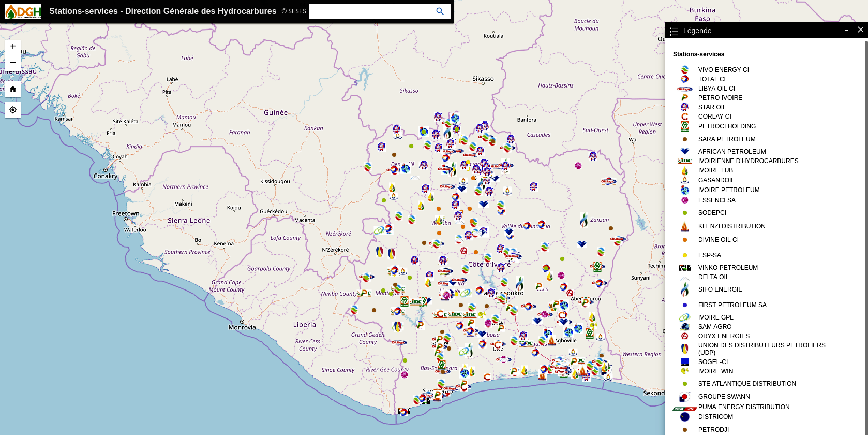Minimize the Légende panel
868x435 pixels.
[846, 31]
